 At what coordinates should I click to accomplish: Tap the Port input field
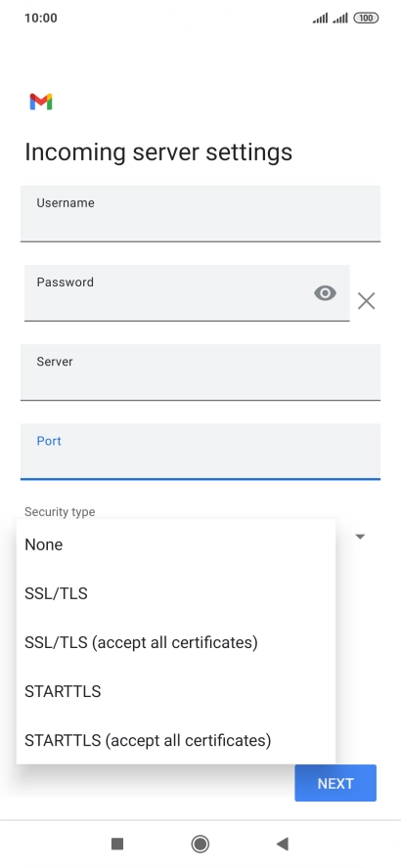coord(200,452)
